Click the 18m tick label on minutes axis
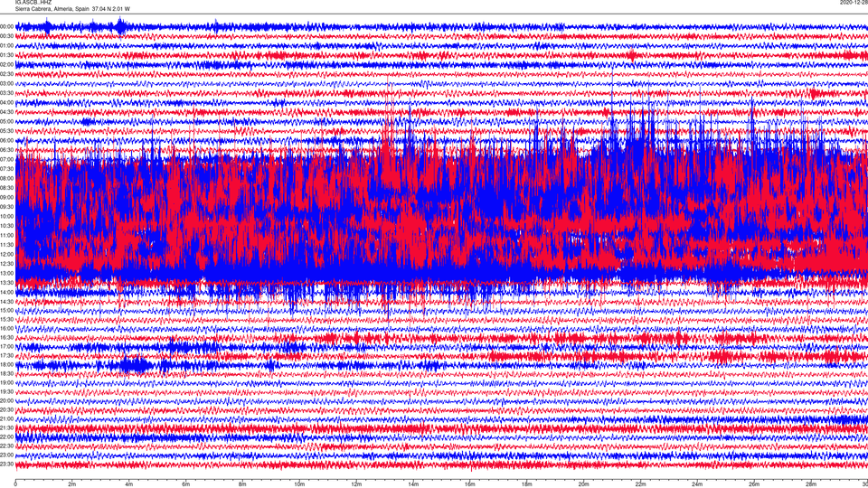The width and height of the screenshot is (868, 488). pyautogui.click(x=527, y=484)
